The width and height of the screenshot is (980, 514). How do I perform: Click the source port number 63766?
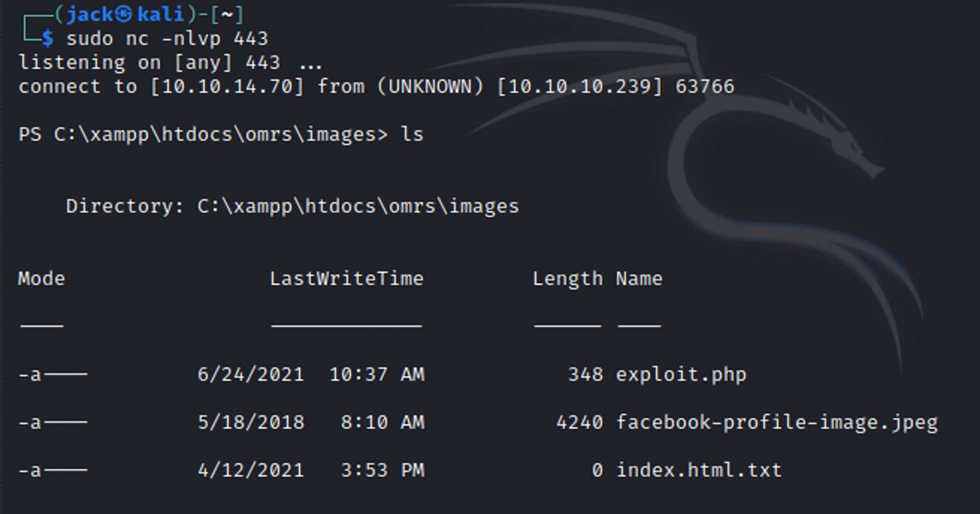point(705,87)
